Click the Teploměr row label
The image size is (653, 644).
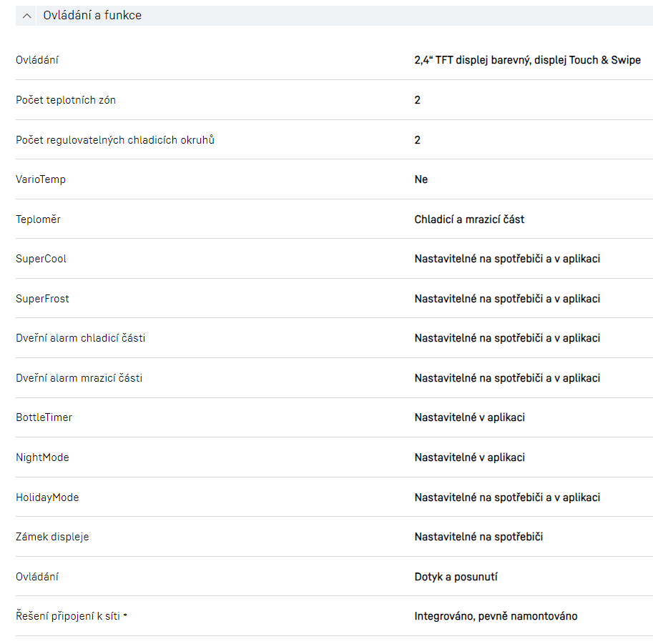(x=38, y=219)
